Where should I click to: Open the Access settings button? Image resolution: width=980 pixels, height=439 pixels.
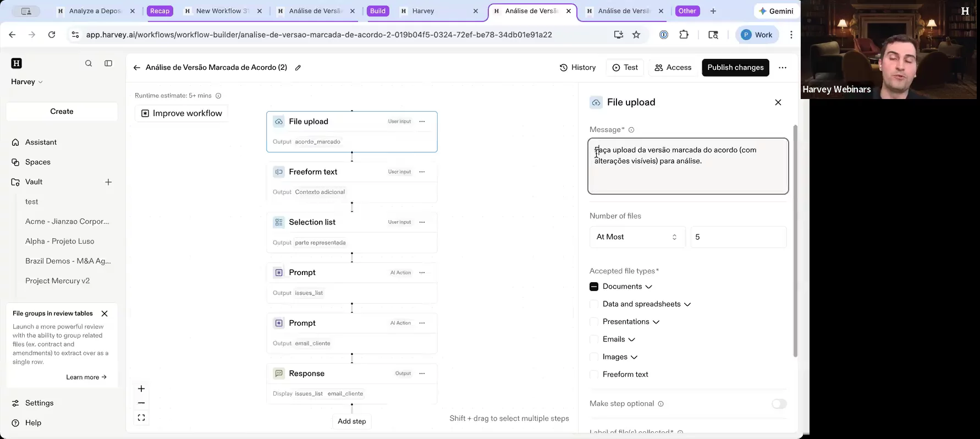pyautogui.click(x=673, y=68)
